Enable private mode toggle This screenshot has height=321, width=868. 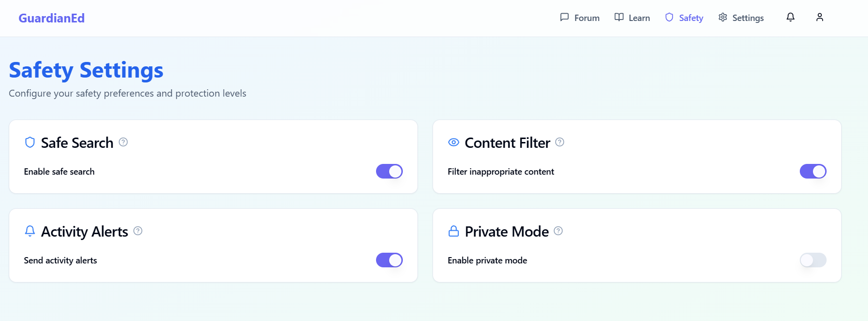(x=813, y=260)
